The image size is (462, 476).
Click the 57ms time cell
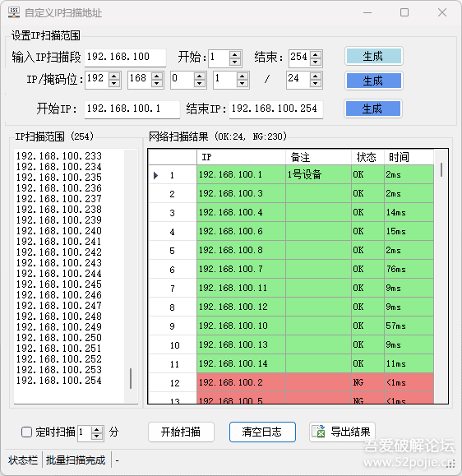409,326
